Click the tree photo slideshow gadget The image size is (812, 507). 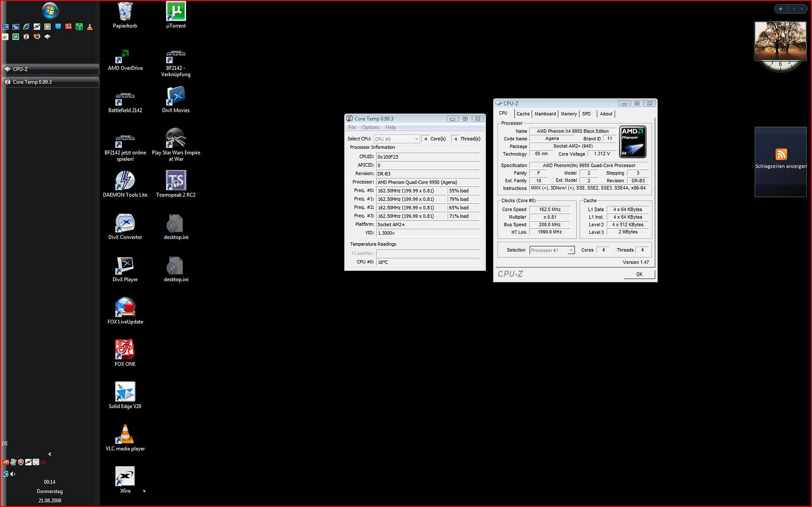pos(780,41)
